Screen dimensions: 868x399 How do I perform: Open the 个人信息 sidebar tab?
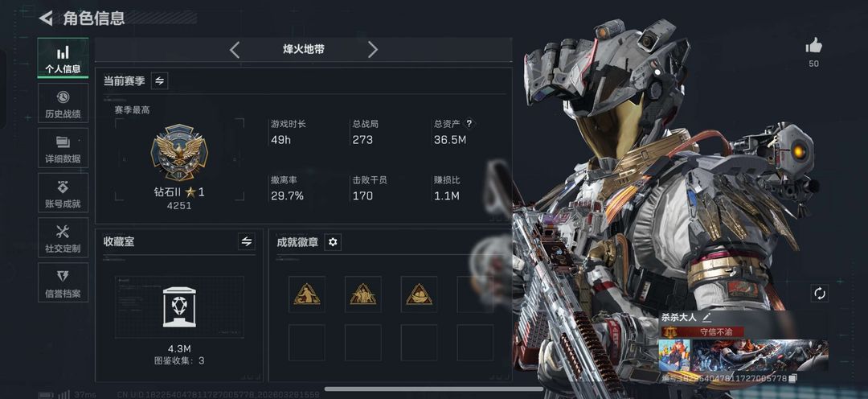click(x=63, y=58)
